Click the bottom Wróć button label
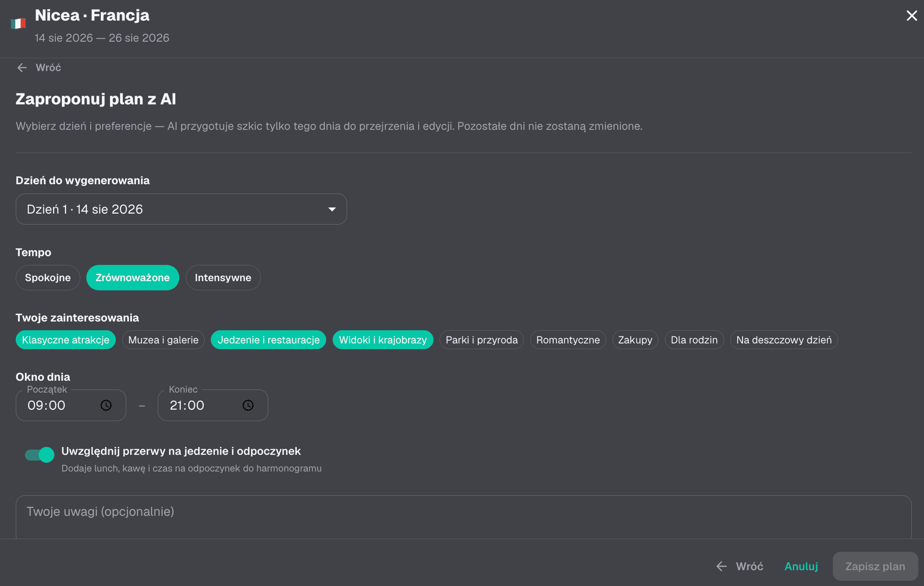This screenshot has height=586, width=924. pos(750,566)
